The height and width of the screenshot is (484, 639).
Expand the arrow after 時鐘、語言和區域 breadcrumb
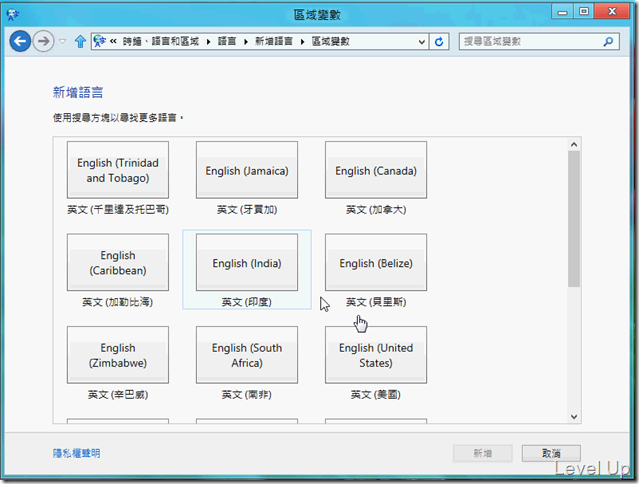[x=208, y=42]
